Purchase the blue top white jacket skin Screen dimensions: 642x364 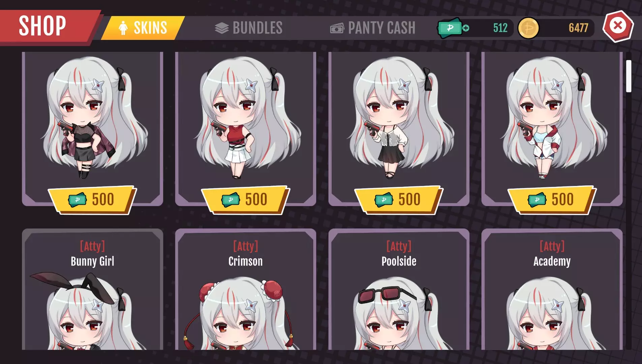552,200
